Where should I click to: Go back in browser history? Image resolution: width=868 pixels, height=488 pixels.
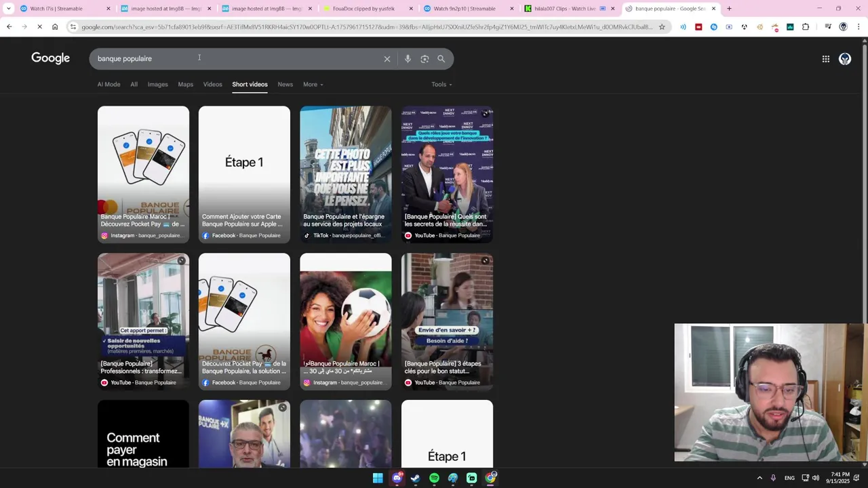9,27
